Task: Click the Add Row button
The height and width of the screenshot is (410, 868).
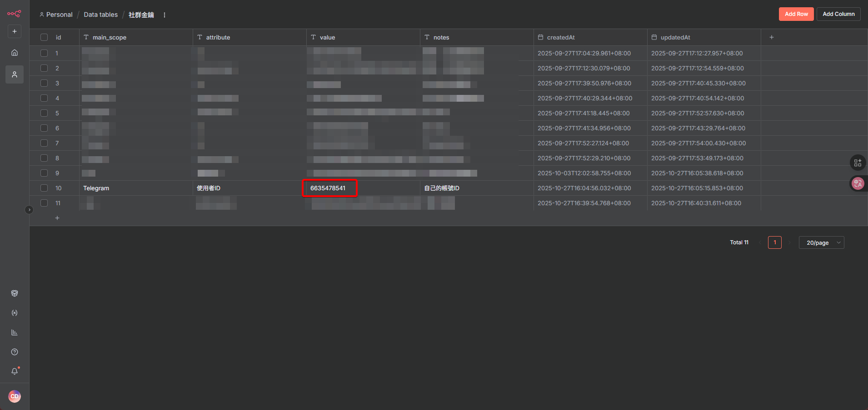Action: 796,14
